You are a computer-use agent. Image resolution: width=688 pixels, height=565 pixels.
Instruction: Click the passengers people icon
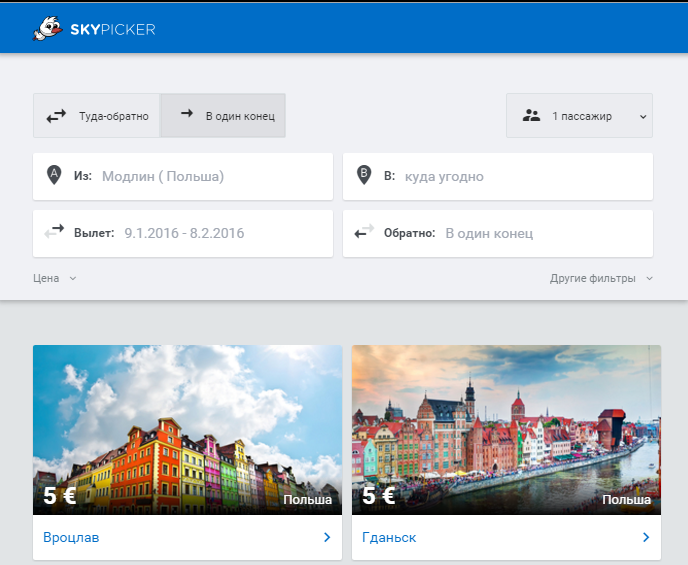click(x=531, y=116)
